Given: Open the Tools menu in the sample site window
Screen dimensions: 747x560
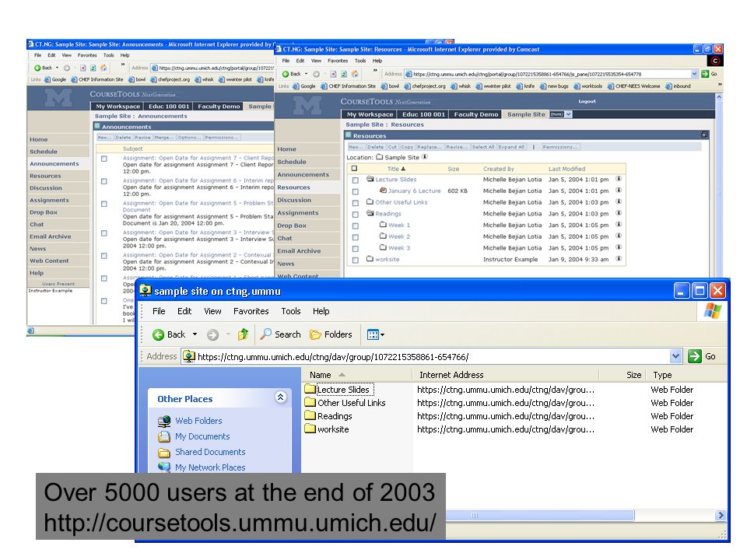Looking at the screenshot, I should pyautogui.click(x=290, y=311).
